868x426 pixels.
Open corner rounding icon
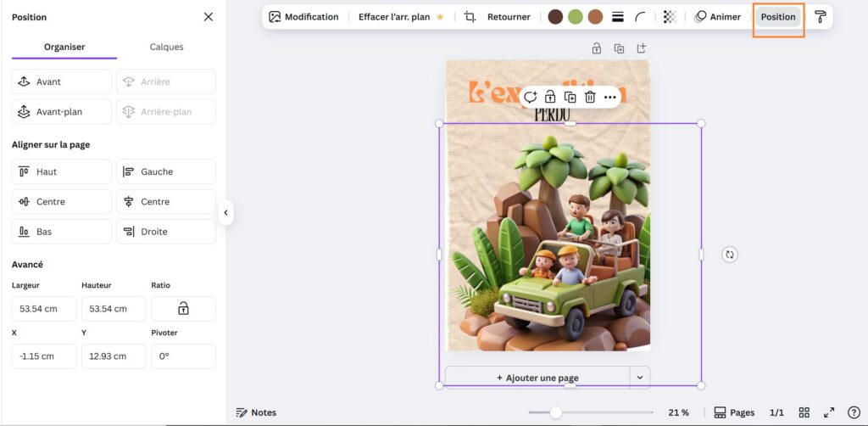click(x=640, y=17)
